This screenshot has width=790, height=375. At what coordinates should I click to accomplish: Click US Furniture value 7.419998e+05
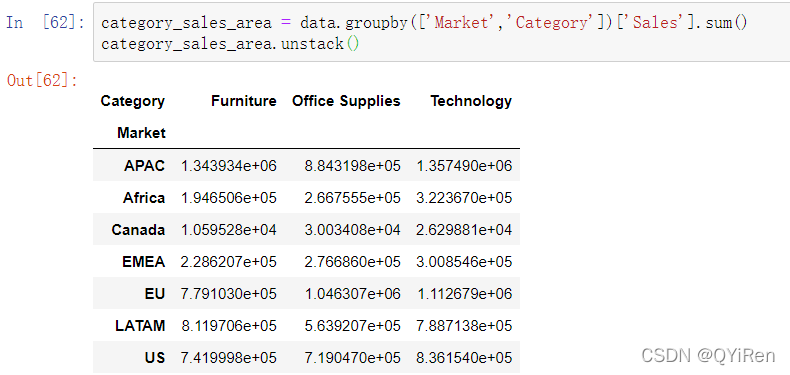[x=229, y=358]
